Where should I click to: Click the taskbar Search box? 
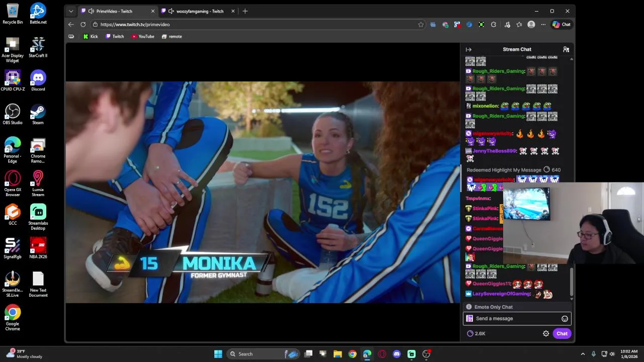coord(264,354)
